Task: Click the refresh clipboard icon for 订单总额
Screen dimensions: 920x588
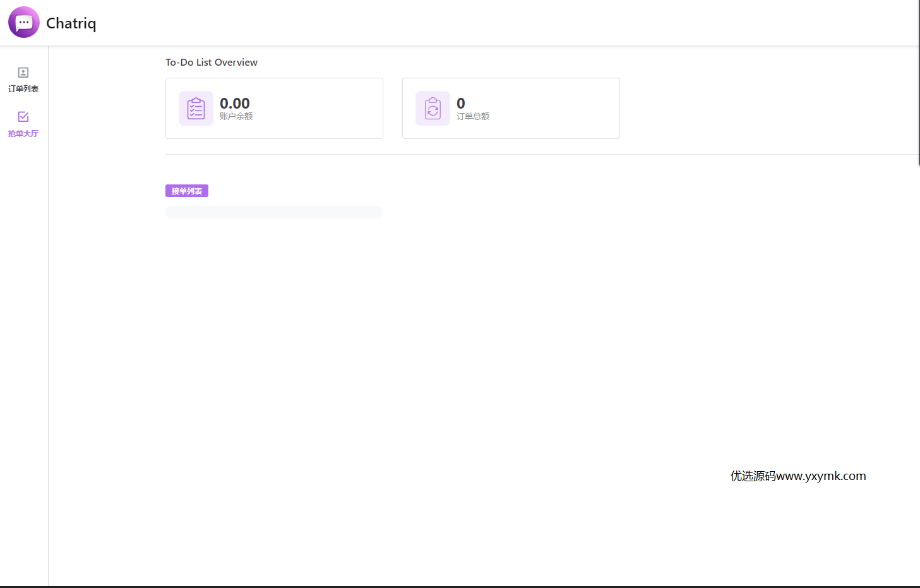Action: [433, 108]
